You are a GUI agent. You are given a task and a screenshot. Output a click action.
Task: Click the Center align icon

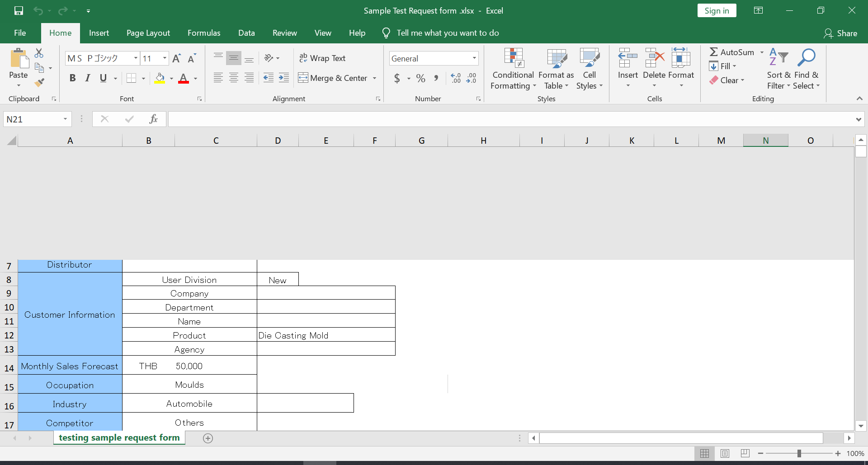coord(234,78)
